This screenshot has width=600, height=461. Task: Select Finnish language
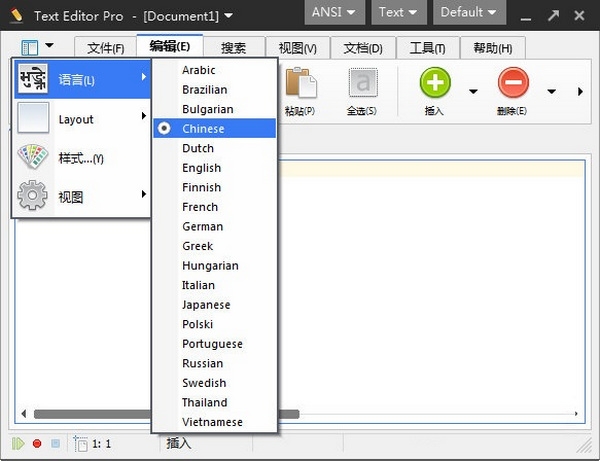[214, 187]
